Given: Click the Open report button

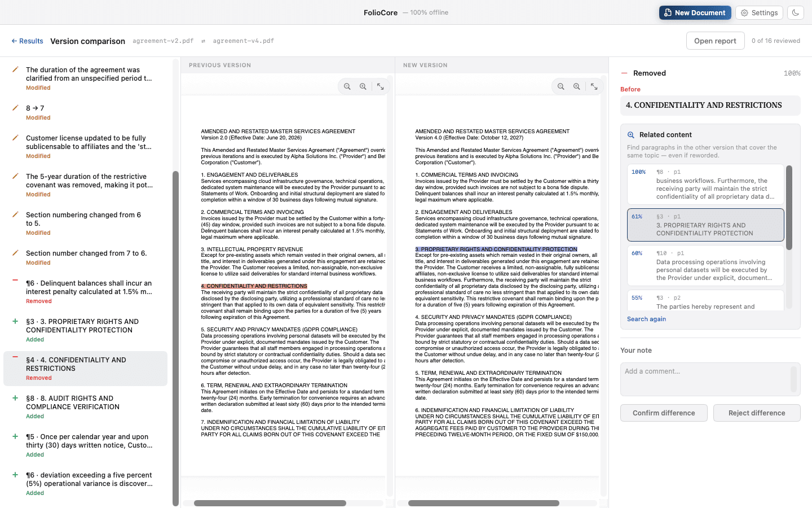Looking at the screenshot, I should click(x=715, y=41).
